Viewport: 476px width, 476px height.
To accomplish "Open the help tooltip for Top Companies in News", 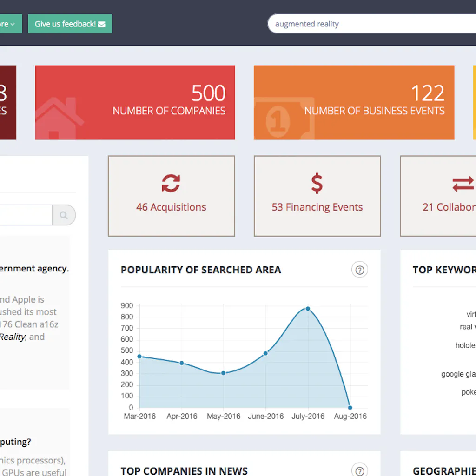I will pyautogui.click(x=359, y=471).
